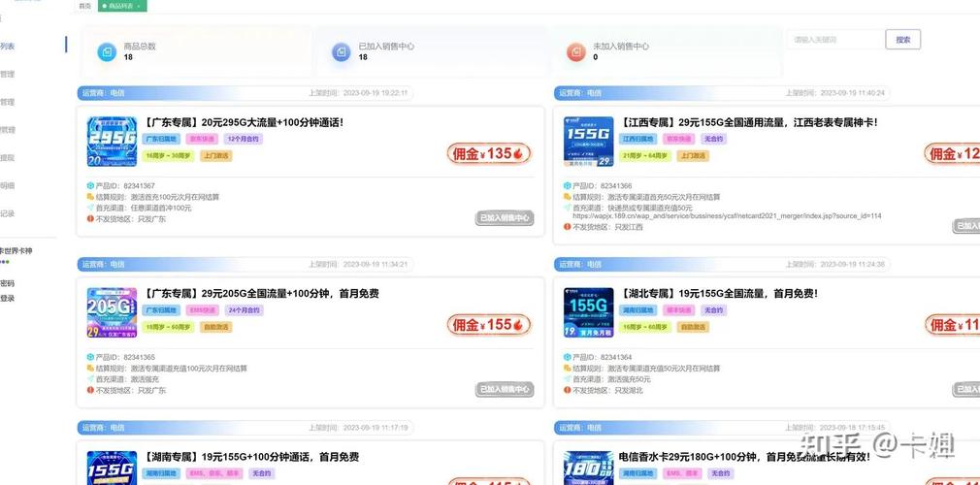
Task: Click the warning icon beside 只发湖北
Action: [568, 390]
